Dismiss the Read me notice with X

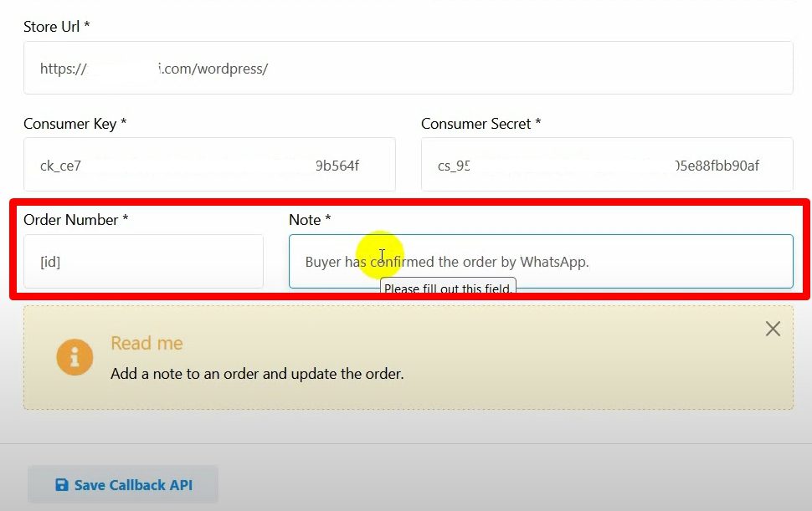coord(773,329)
